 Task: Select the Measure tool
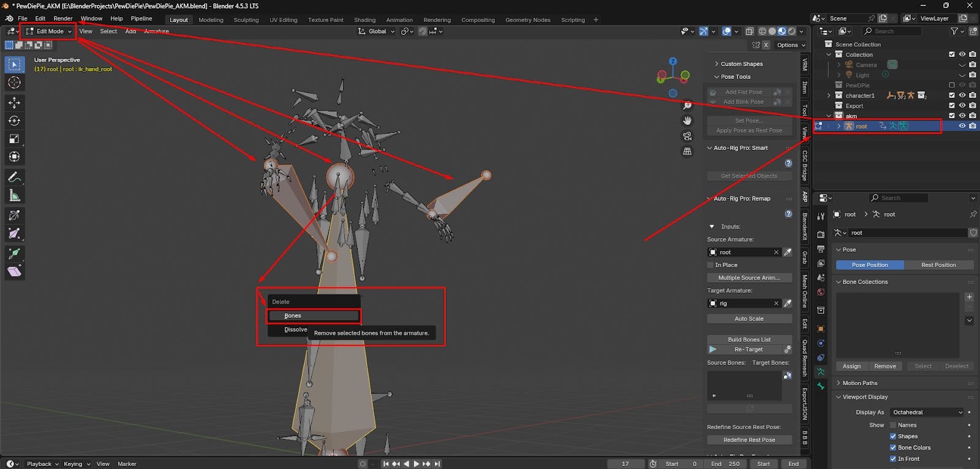[14, 196]
